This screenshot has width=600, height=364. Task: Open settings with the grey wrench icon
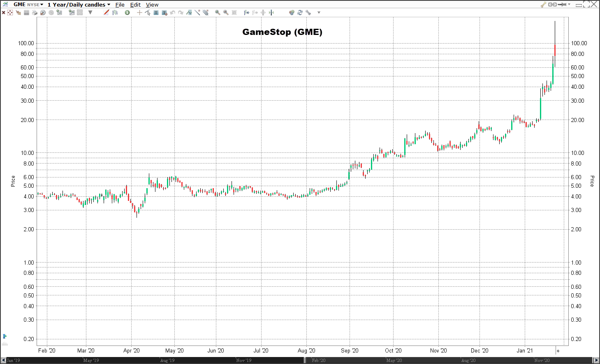click(308, 13)
